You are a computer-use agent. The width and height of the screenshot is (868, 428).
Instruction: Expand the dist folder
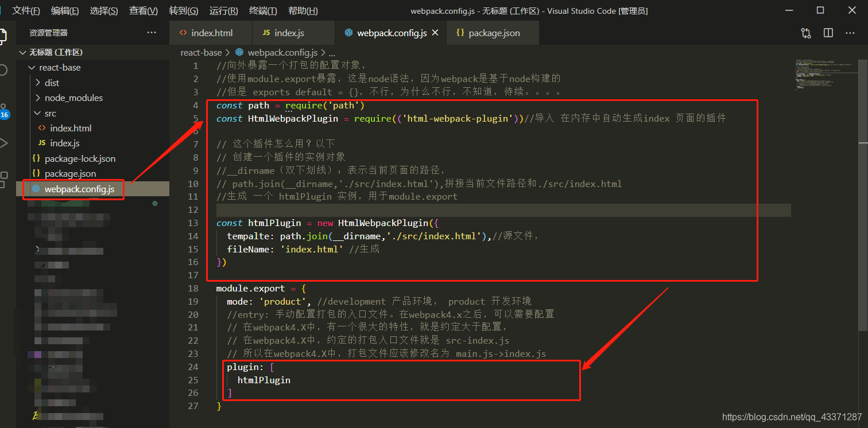click(x=92, y=83)
